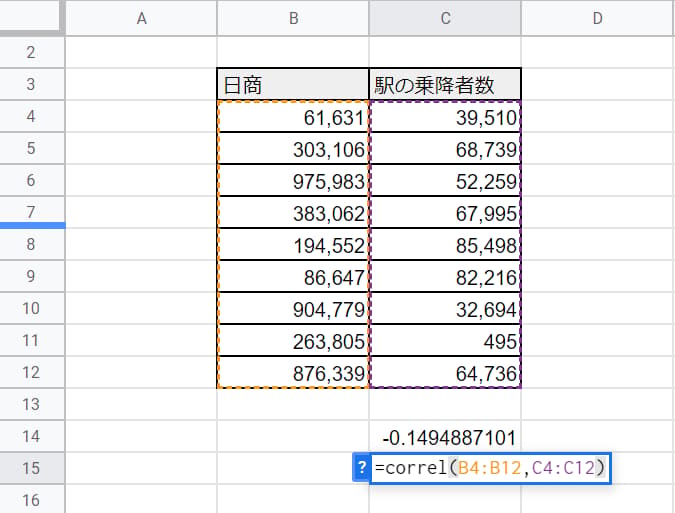675x513 pixels.
Task: Select row 4 header
Action: pyautogui.click(x=32, y=116)
